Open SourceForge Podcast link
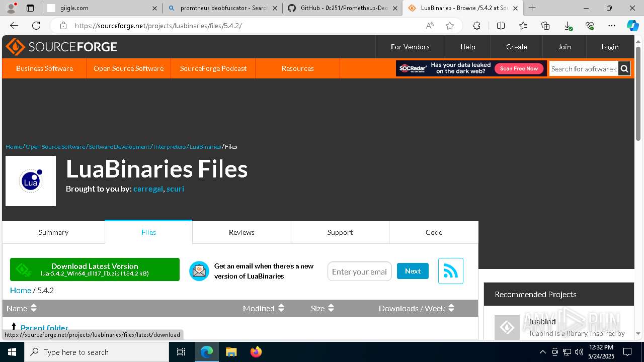This screenshot has width=644, height=362. click(x=213, y=68)
